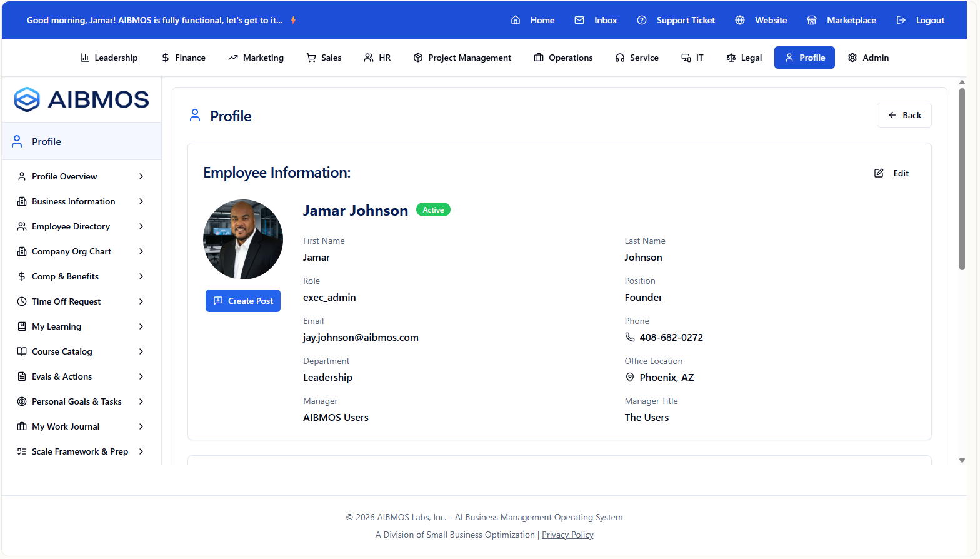Click the location pin beside Phoenix, AZ
Image resolution: width=980 pixels, height=559 pixels.
pyautogui.click(x=630, y=377)
